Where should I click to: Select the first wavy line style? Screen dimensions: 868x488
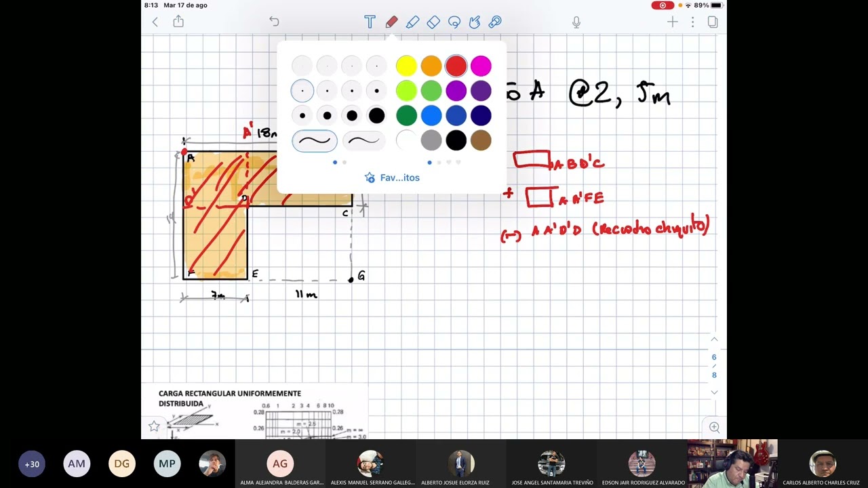pyautogui.click(x=315, y=140)
